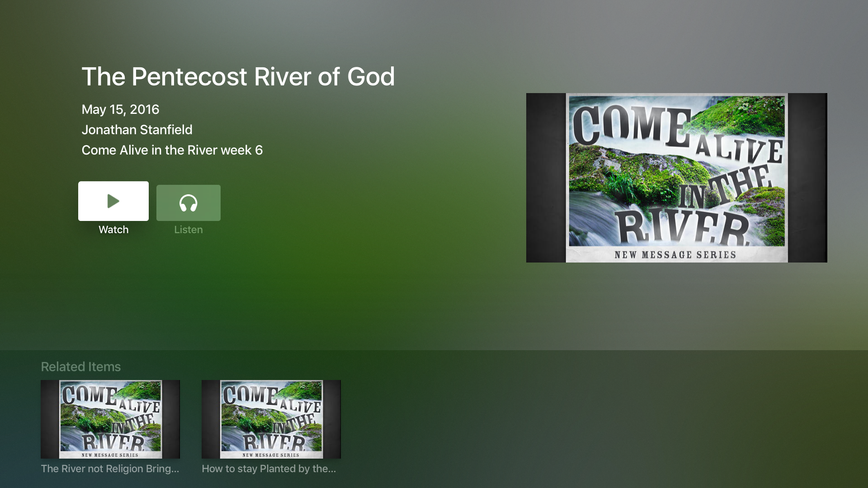Click caption The River not Religion Bring...
This screenshot has height=488, width=868.
click(110, 469)
